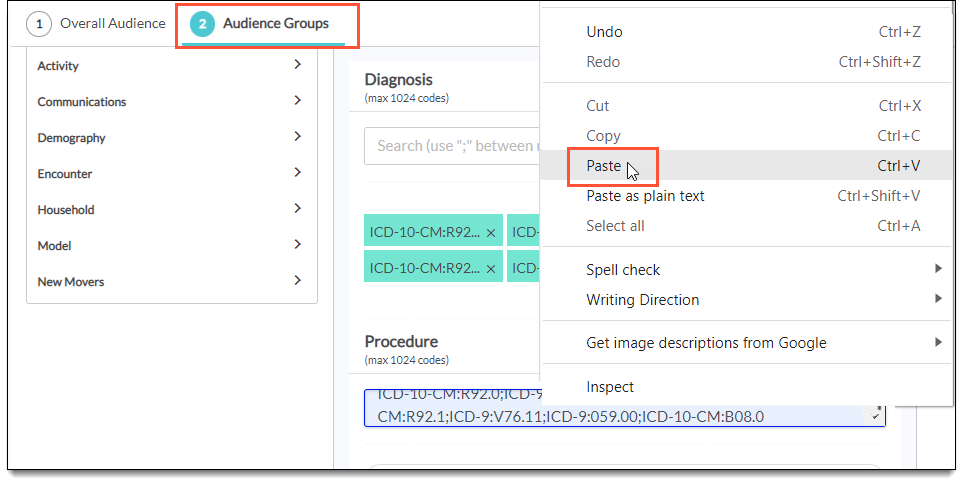The width and height of the screenshot is (964, 485).
Task: Click Inspect in the context menu
Action: click(x=610, y=387)
